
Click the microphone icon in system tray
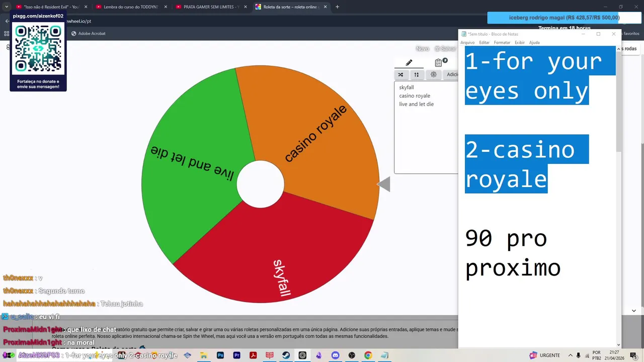579,355
